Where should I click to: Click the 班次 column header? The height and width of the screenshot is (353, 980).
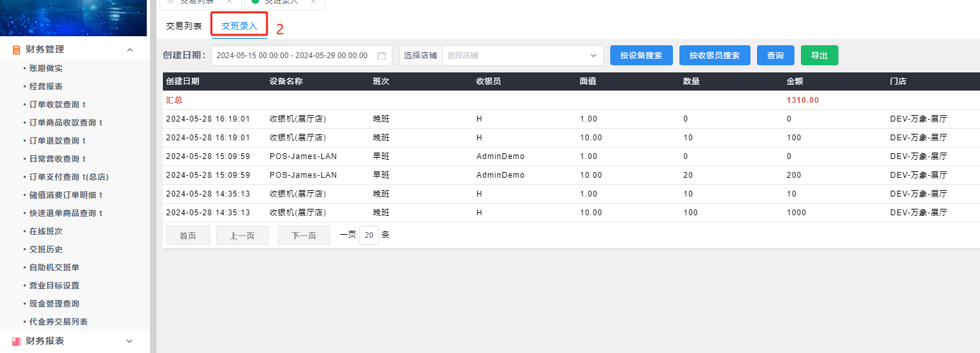[x=381, y=81]
